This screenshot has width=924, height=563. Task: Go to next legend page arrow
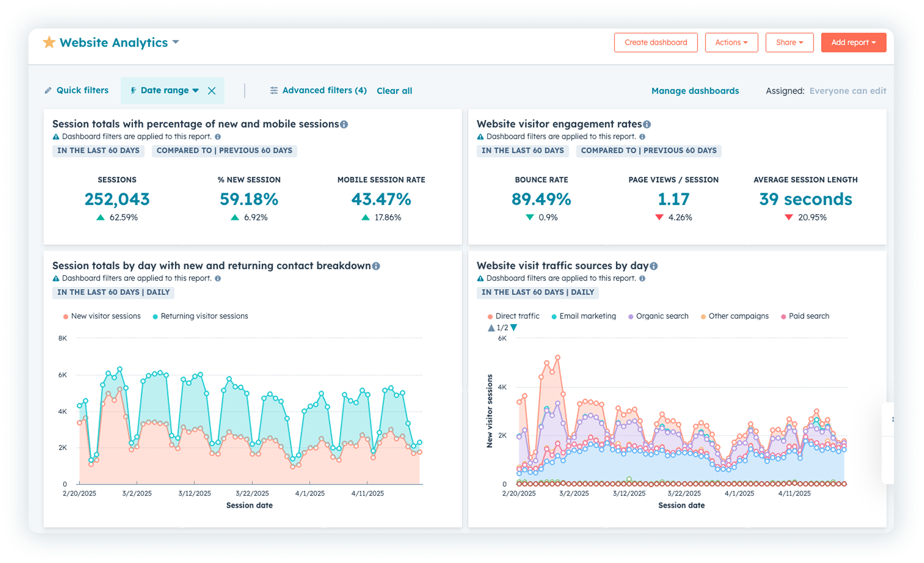pyautogui.click(x=514, y=328)
